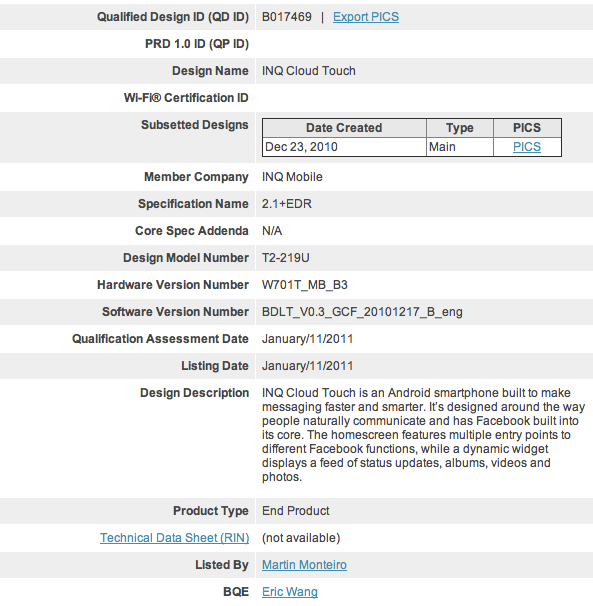Click the Qualification Assessment Date value
The image size is (593, 606).
(x=307, y=339)
